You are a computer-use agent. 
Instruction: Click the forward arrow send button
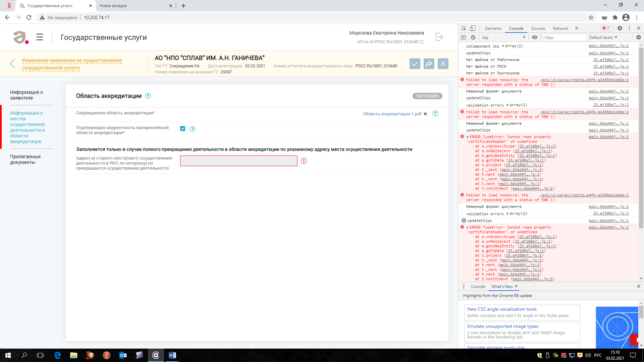429,64
